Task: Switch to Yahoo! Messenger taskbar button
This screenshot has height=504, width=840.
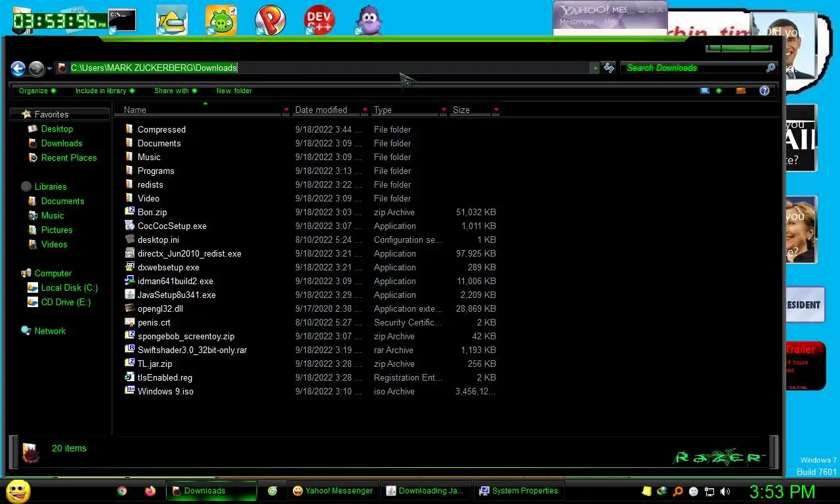Action: point(333,491)
